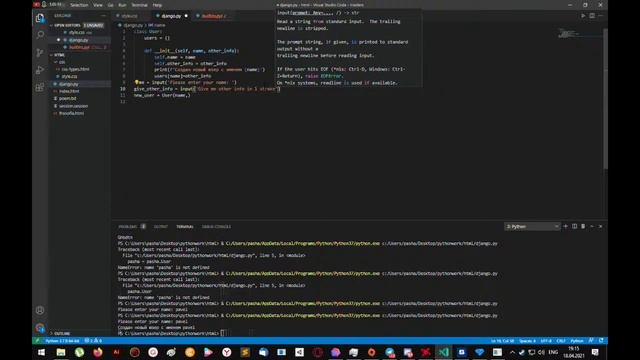Open Firefox from the taskbar

tap(98, 352)
